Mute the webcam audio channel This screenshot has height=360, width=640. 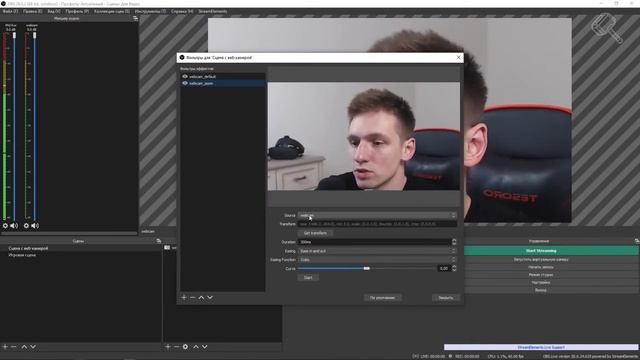(x=35, y=225)
